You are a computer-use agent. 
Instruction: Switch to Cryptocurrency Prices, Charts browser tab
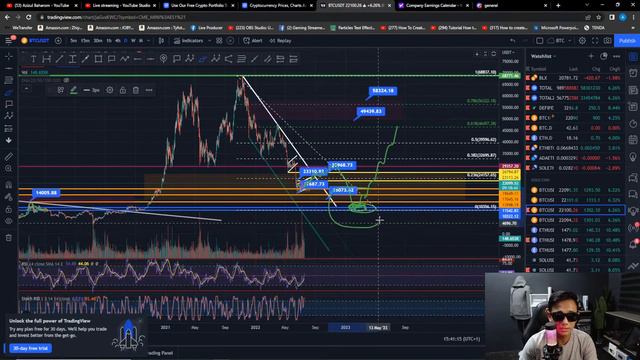[277, 6]
